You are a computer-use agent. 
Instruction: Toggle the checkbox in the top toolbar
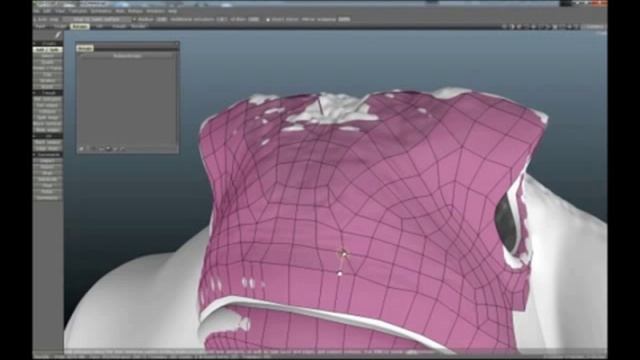(268, 20)
